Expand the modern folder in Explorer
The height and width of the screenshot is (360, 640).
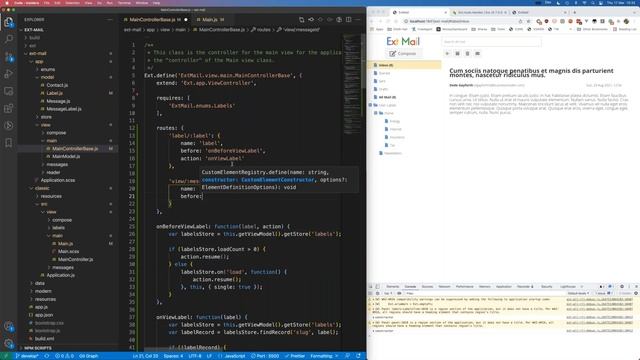coord(43,291)
